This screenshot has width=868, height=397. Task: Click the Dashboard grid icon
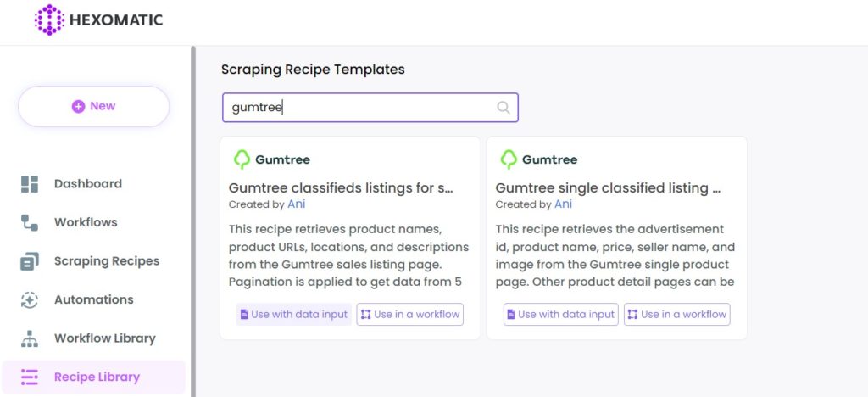click(30, 184)
